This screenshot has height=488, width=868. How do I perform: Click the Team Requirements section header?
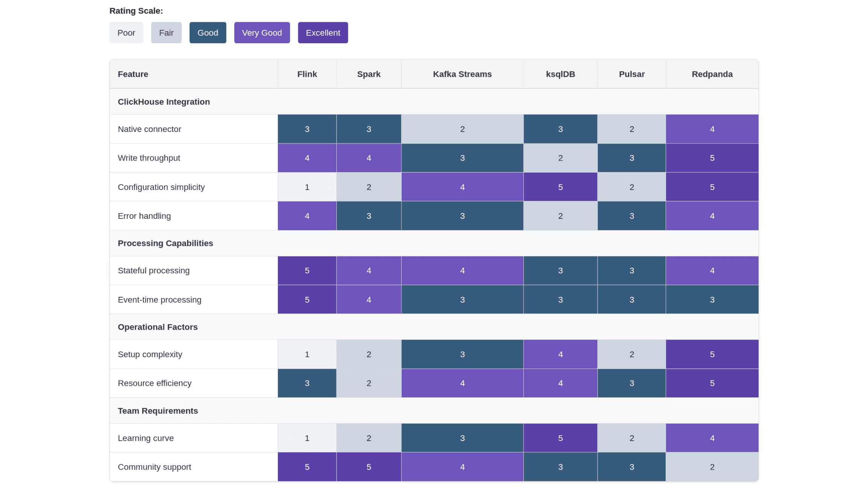[x=158, y=411]
